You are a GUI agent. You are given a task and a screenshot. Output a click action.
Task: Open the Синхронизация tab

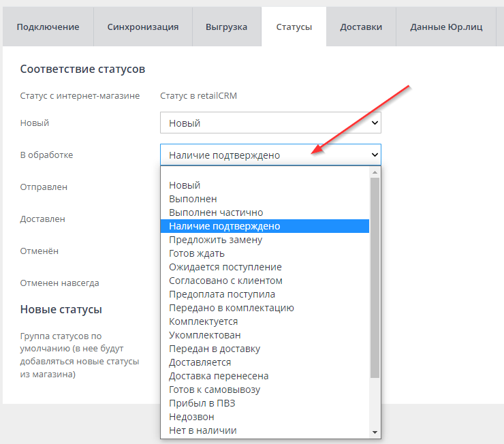coord(143,27)
